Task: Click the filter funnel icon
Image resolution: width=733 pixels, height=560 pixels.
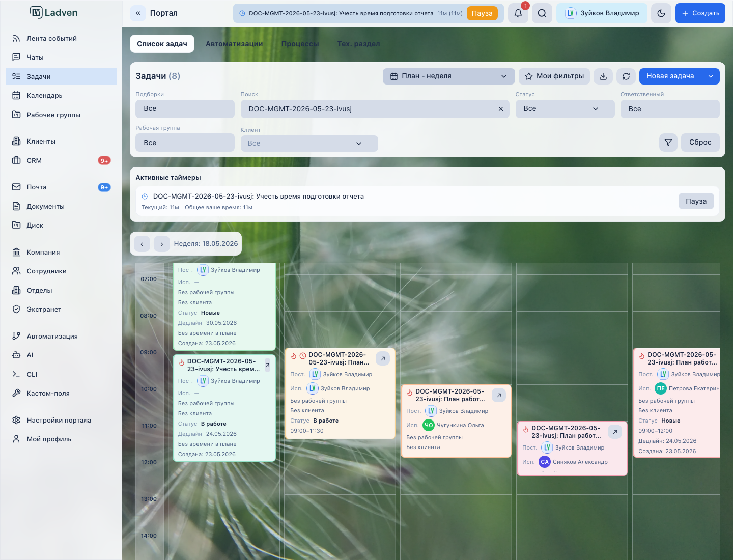Action: [x=668, y=143]
